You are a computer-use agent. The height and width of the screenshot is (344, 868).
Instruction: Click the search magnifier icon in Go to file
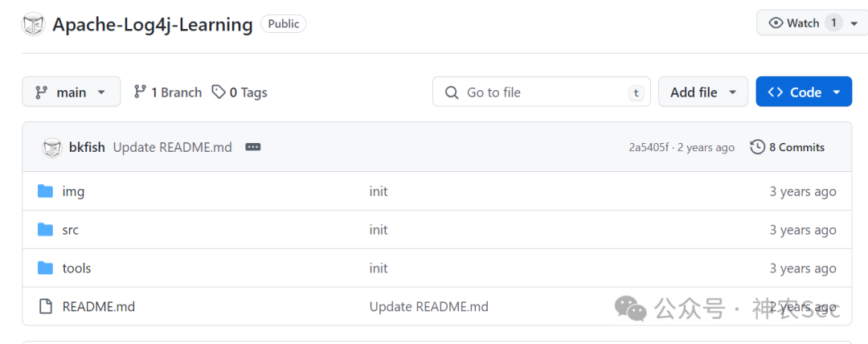click(x=452, y=92)
